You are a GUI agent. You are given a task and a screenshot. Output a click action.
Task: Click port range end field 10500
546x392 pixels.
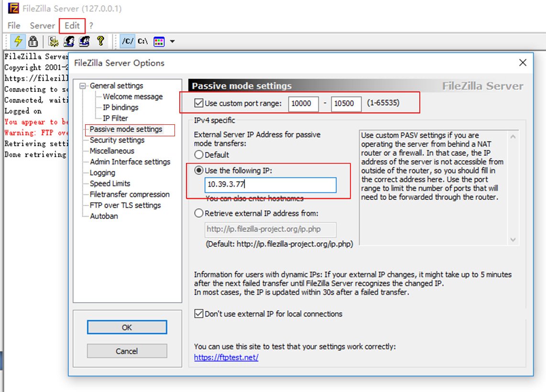click(x=346, y=103)
